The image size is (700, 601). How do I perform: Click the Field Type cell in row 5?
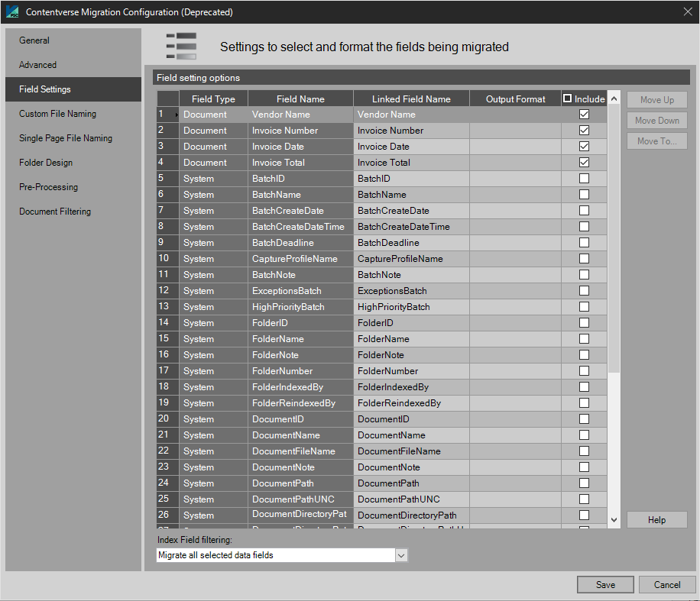click(x=213, y=179)
